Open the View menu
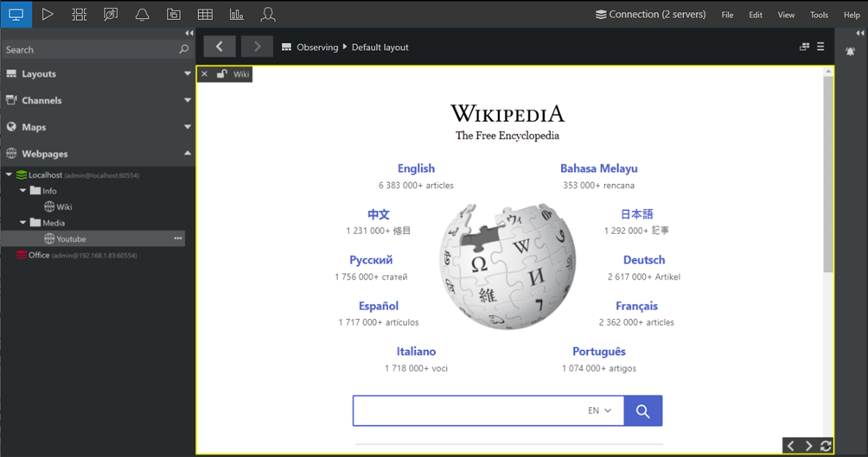 coord(786,15)
